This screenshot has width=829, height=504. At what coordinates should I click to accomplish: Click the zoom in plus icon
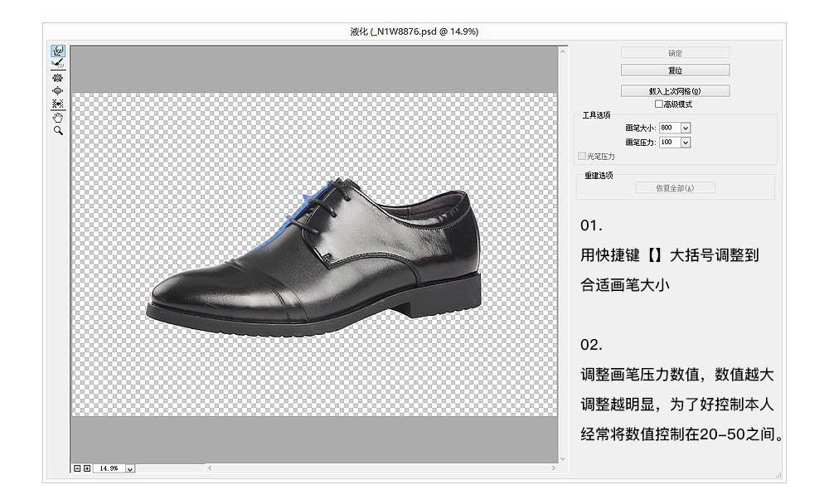(88, 468)
